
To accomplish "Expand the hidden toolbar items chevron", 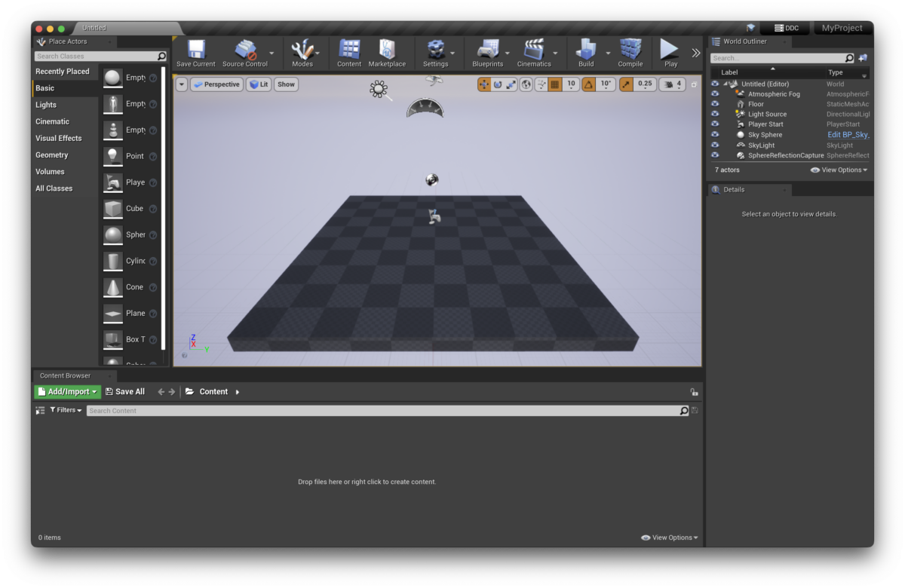I will coord(695,53).
